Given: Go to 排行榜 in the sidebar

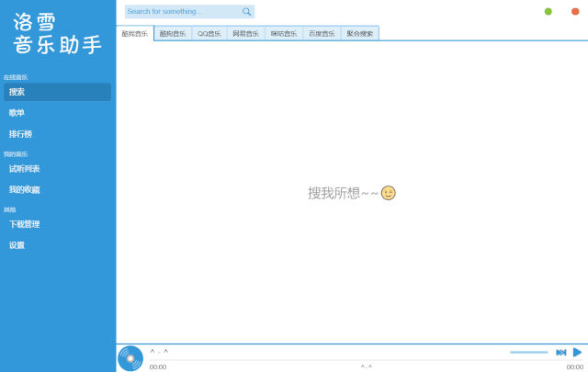Looking at the screenshot, I should click(x=21, y=134).
